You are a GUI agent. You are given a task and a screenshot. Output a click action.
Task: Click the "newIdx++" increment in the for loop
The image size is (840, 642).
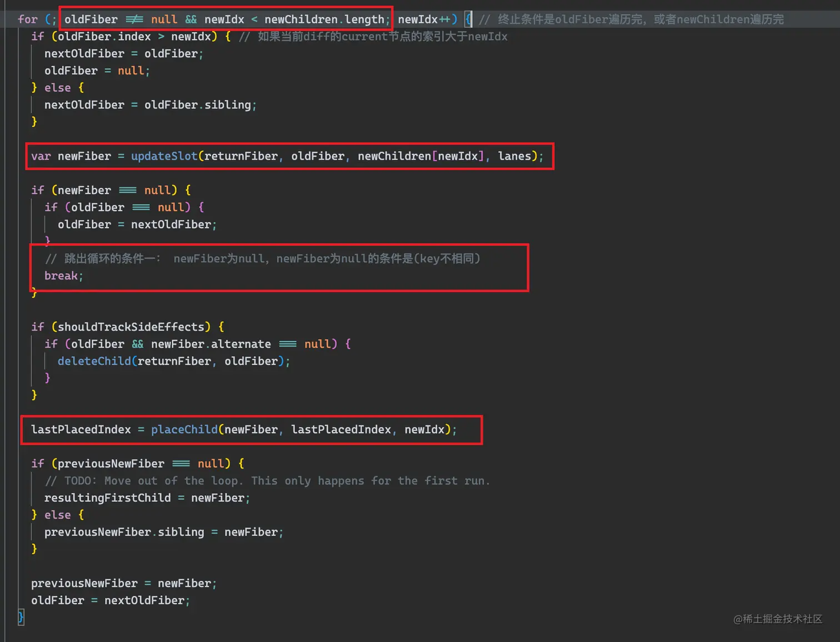click(x=424, y=19)
